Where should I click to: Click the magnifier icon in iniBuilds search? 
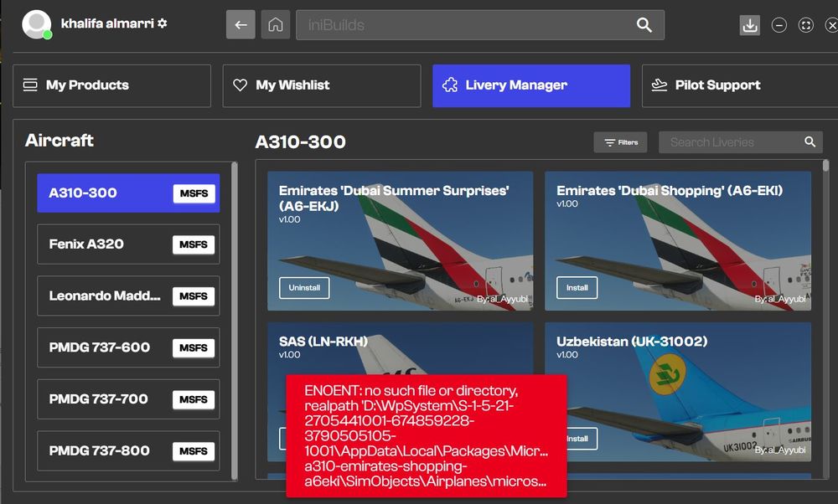[x=644, y=25]
